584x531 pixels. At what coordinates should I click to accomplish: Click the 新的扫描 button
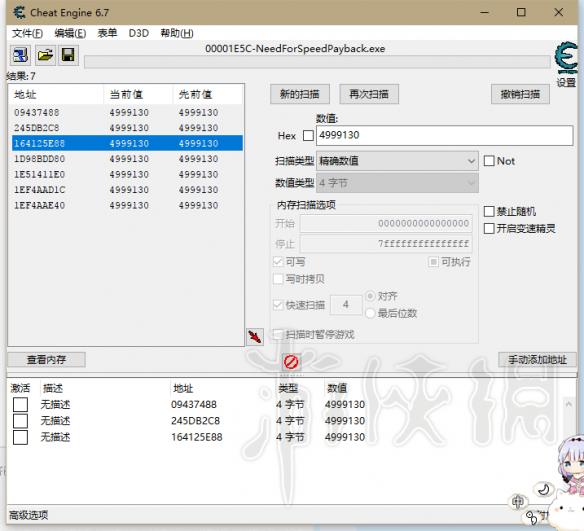[x=300, y=94]
